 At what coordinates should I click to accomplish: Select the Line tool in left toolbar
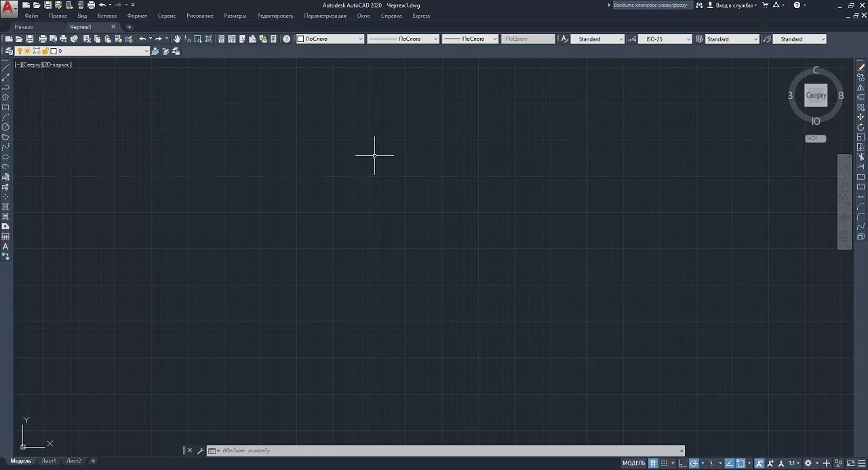coord(5,66)
